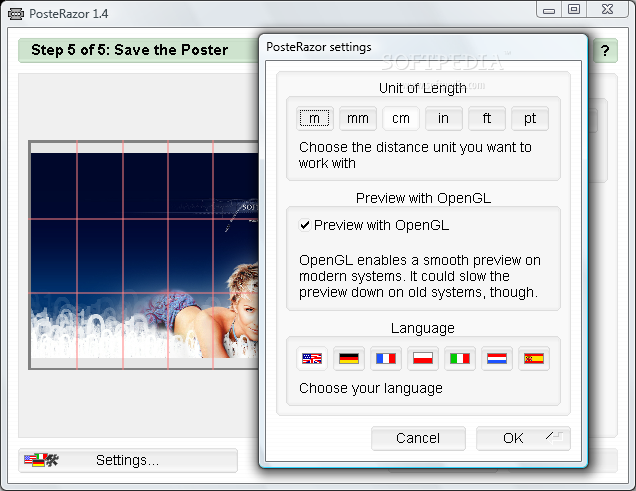Select the German language flag
Viewport: 636px width, 491px height.
click(349, 358)
